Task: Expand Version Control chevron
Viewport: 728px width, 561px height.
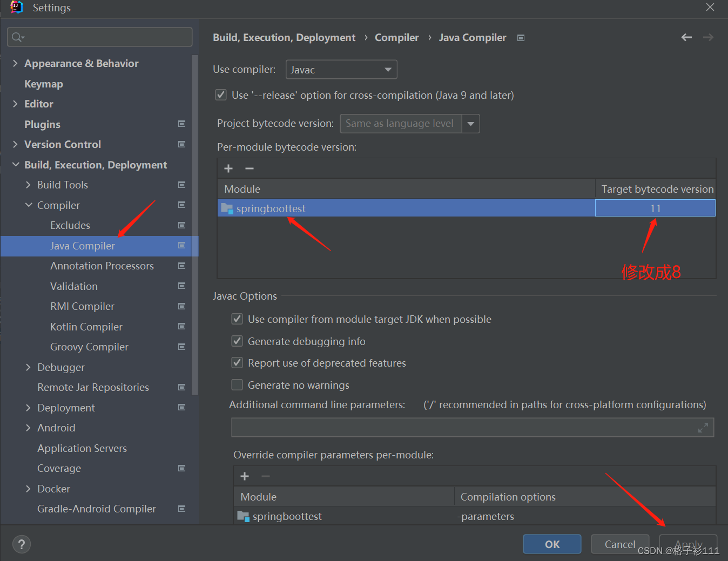Action: [x=15, y=144]
